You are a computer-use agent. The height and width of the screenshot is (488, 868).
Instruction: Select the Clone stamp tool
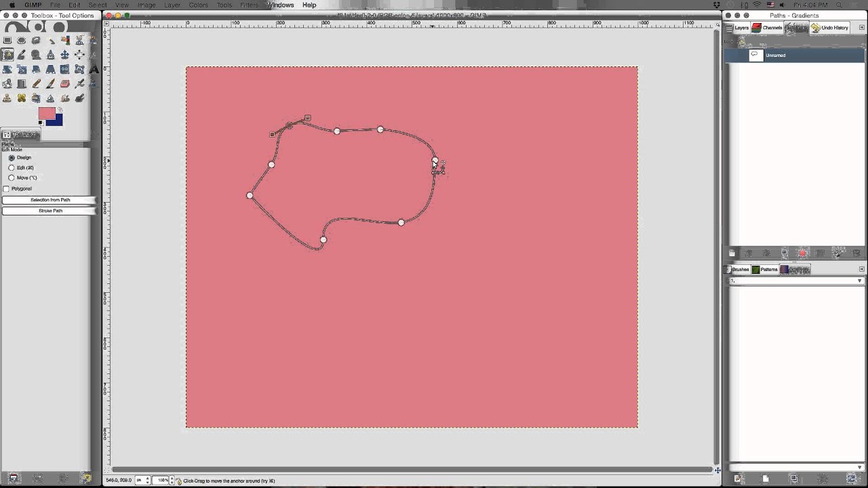(x=7, y=98)
